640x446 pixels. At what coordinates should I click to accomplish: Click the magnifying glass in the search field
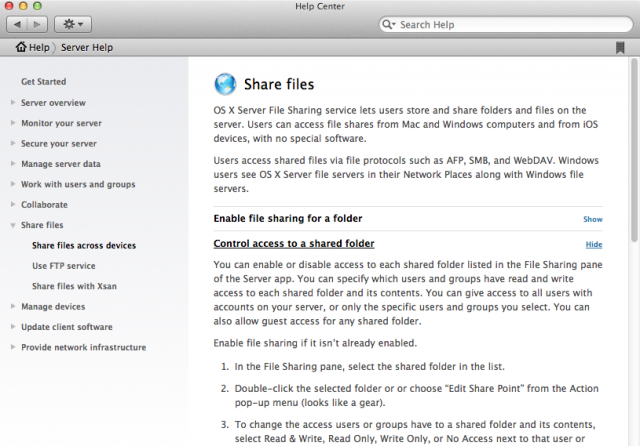(388, 24)
